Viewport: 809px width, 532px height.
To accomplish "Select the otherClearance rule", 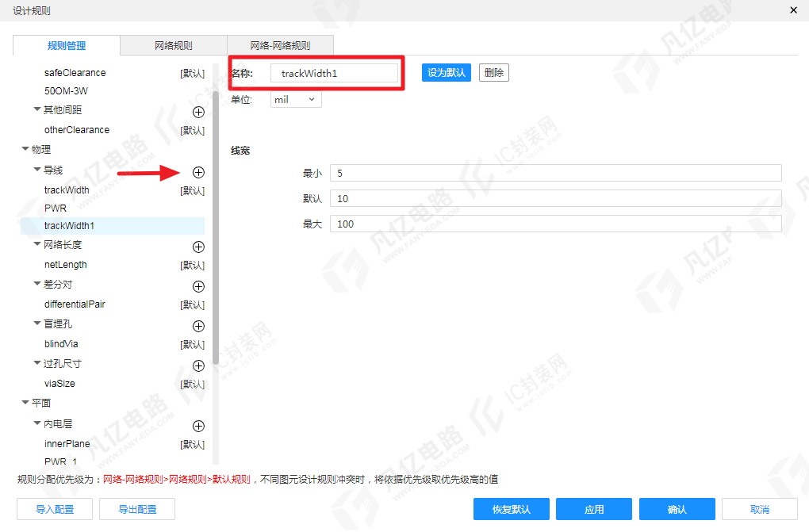I will click(x=77, y=130).
